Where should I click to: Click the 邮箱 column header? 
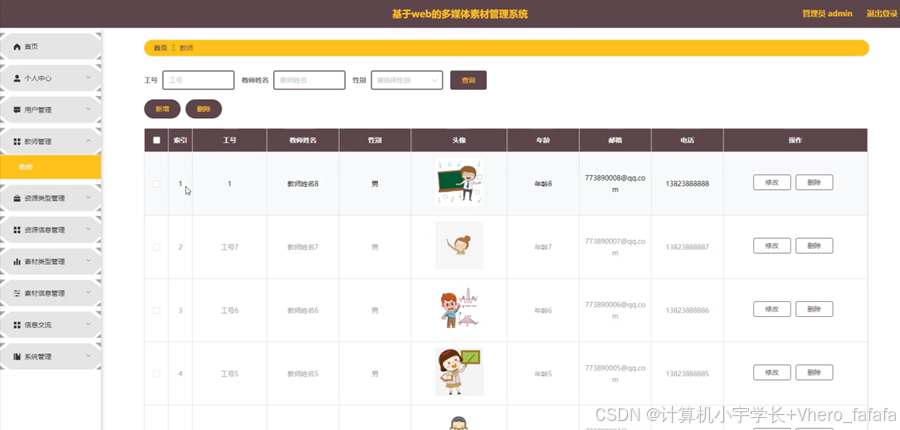[615, 140]
